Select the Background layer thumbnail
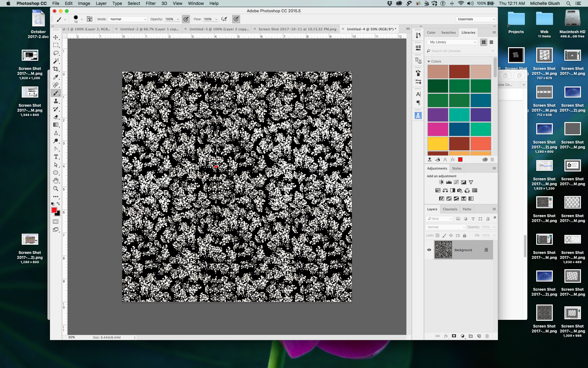This screenshot has width=588, height=368. (443, 250)
